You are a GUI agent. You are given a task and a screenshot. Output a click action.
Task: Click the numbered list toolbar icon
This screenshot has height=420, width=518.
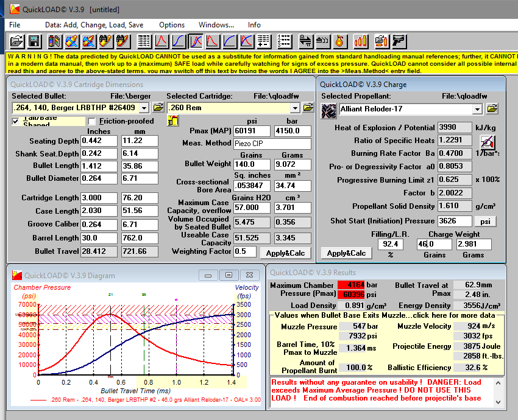tap(284, 41)
